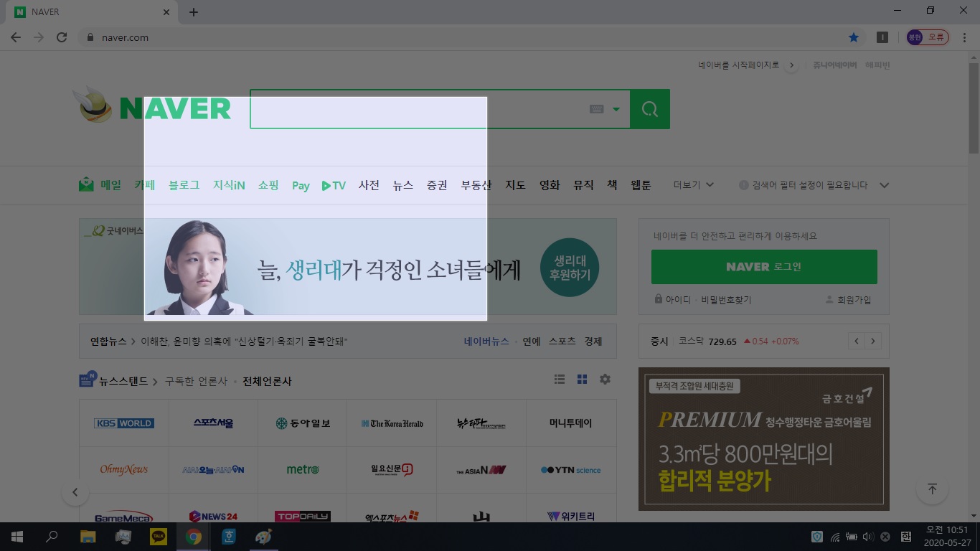980x551 pixels.
Task: View site lock info for naver.com
Action: [90, 37]
